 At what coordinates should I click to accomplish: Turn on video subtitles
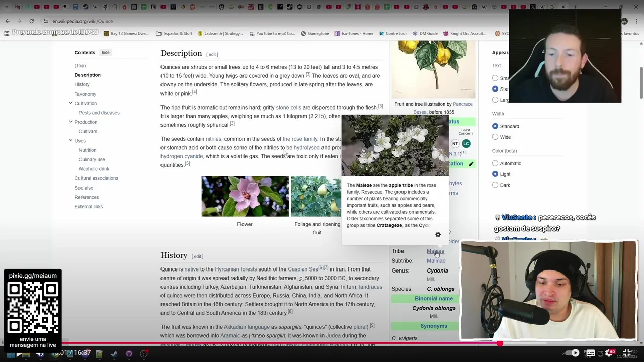pyautogui.click(x=591, y=353)
